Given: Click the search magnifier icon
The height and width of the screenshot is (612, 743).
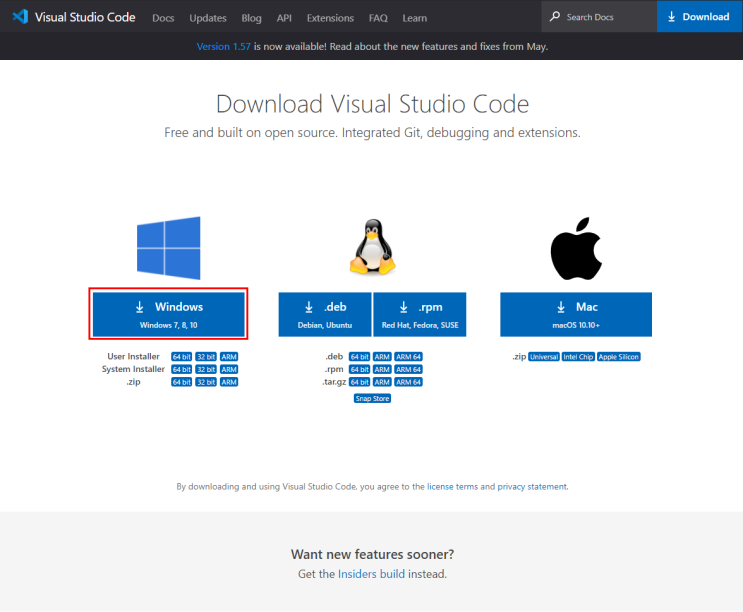Looking at the screenshot, I should point(554,17).
